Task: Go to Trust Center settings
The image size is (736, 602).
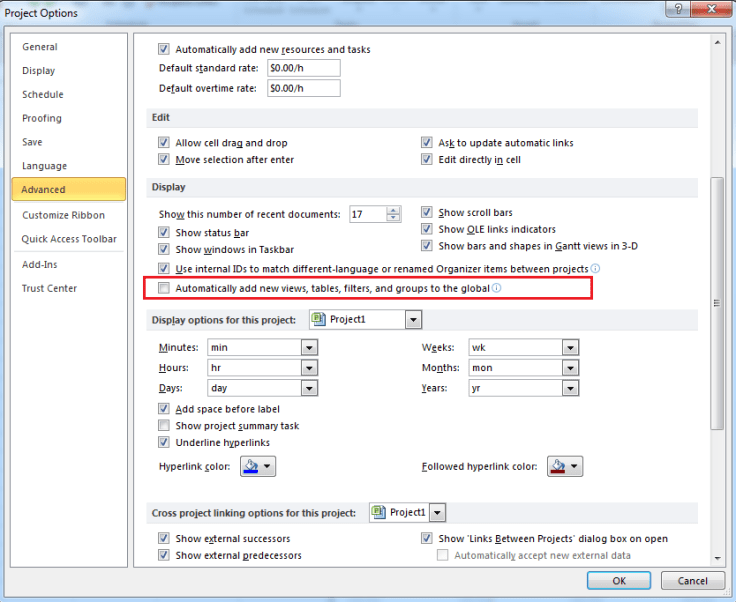Action: [x=49, y=288]
